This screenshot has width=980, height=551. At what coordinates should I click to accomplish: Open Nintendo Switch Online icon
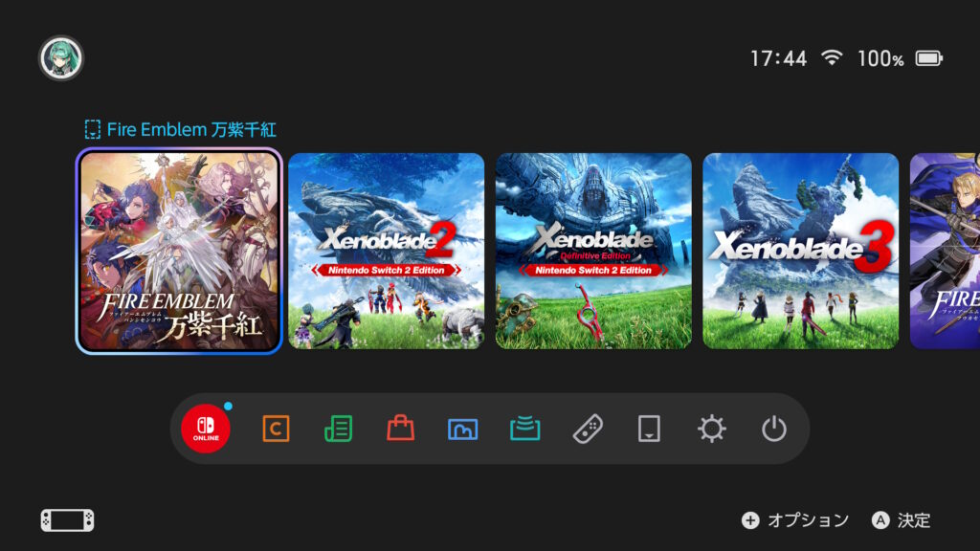click(206, 429)
